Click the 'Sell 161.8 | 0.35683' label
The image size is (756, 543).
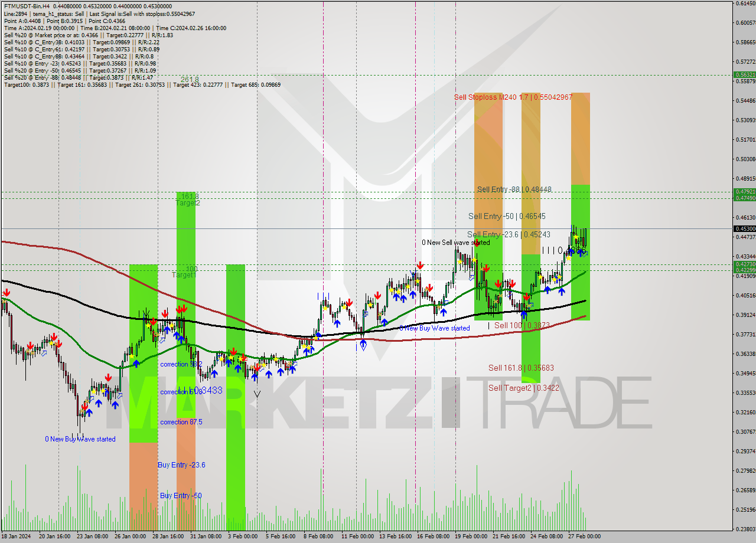coord(521,368)
